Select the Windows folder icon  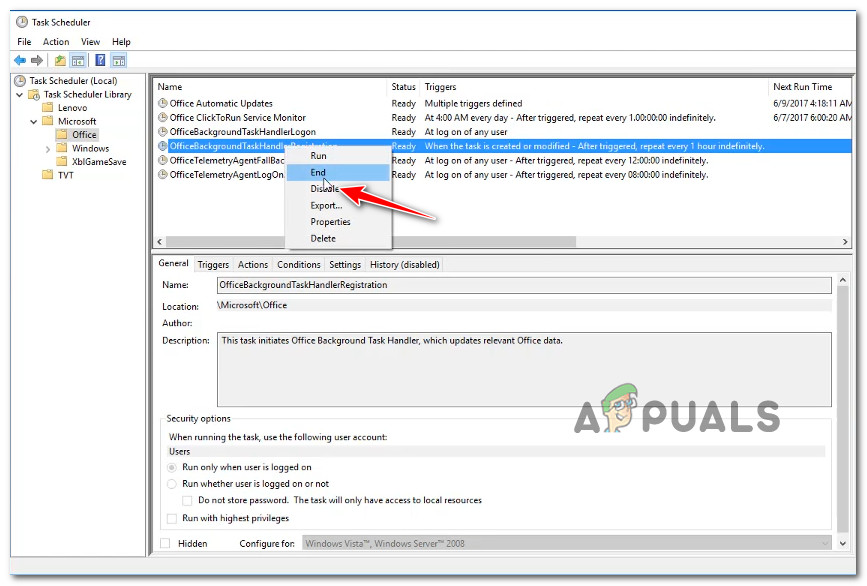62,148
